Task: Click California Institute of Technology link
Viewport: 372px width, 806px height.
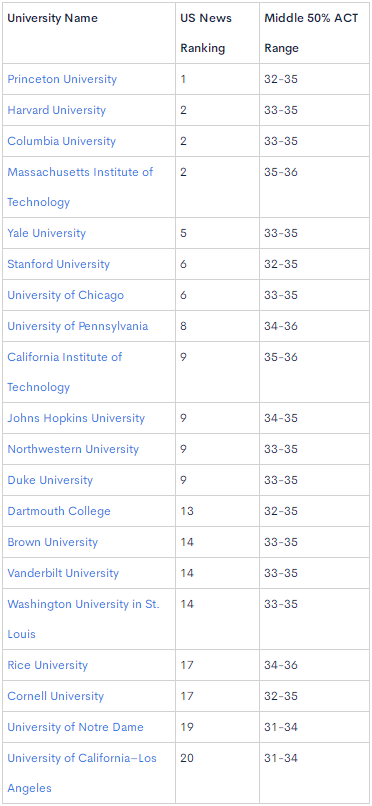Action: pos(65,372)
